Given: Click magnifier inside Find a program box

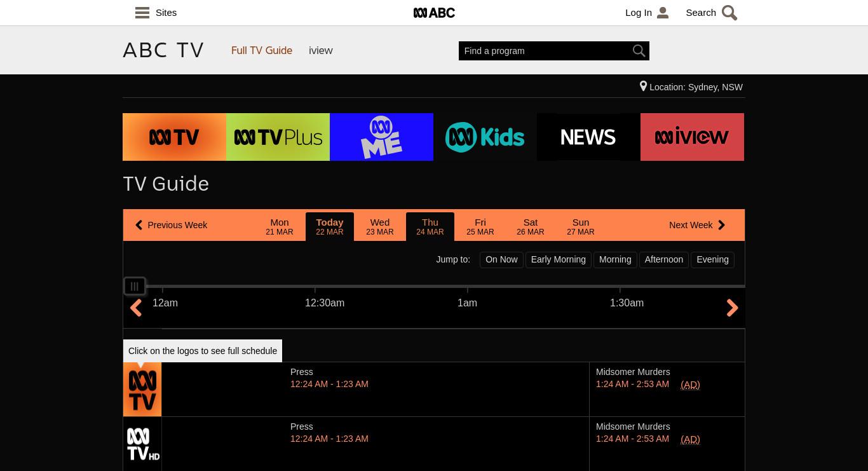Looking at the screenshot, I should (639, 51).
